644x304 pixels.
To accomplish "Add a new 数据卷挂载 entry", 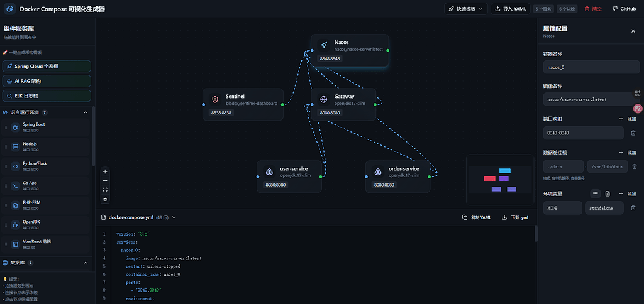I will pyautogui.click(x=628, y=152).
